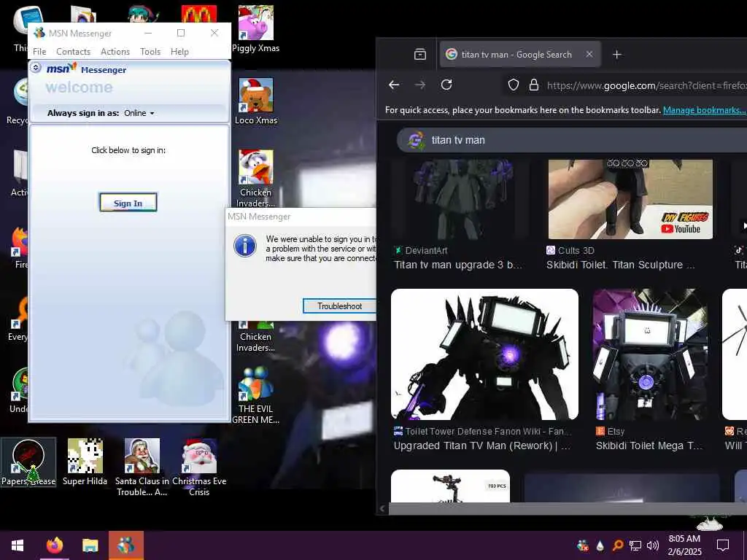Click Troubleshoot in MSN Messenger dialog
This screenshot has width=747, height=560.
[x=339, y=306]
